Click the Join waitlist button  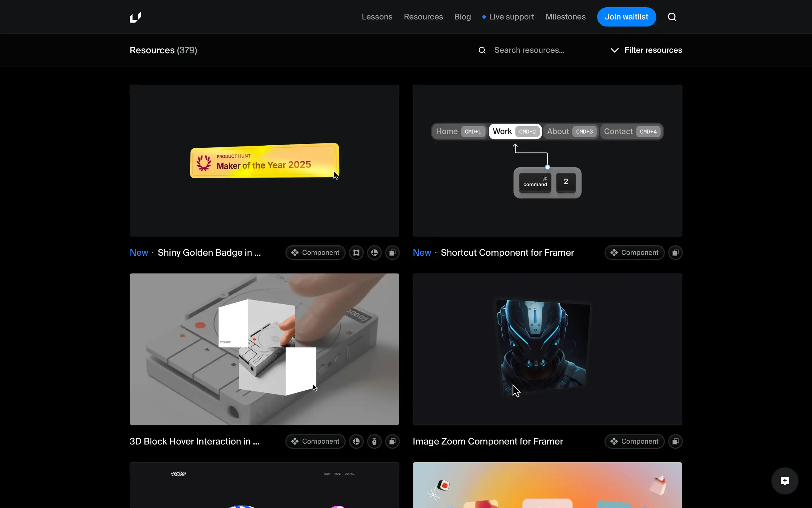coord(626,17)
